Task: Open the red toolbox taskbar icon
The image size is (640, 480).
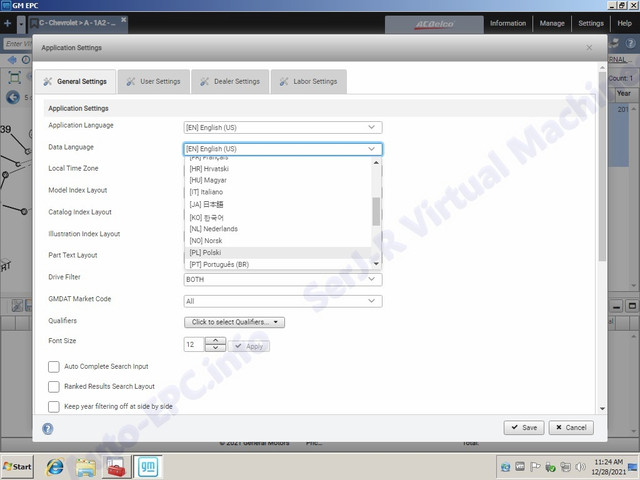Action: 116,467
